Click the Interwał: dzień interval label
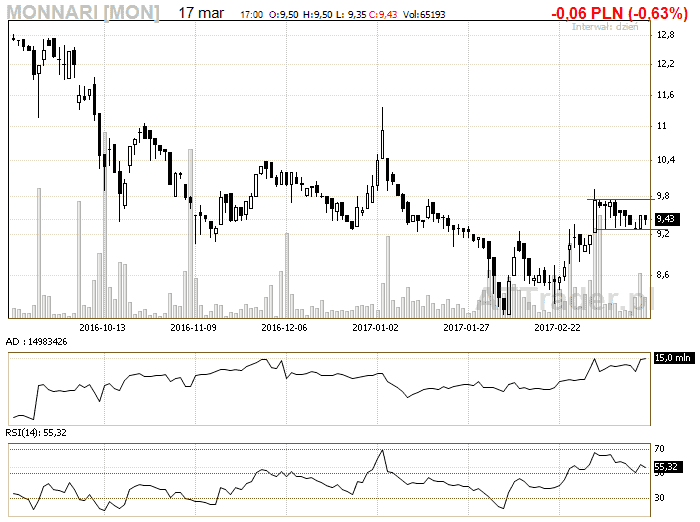700x522 pixels. click(x=604, y=27)
